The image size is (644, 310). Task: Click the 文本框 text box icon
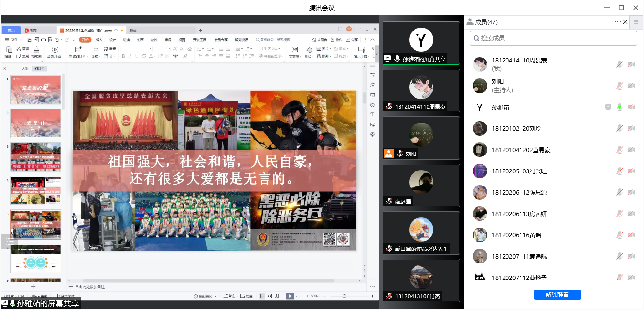point(294,49)
